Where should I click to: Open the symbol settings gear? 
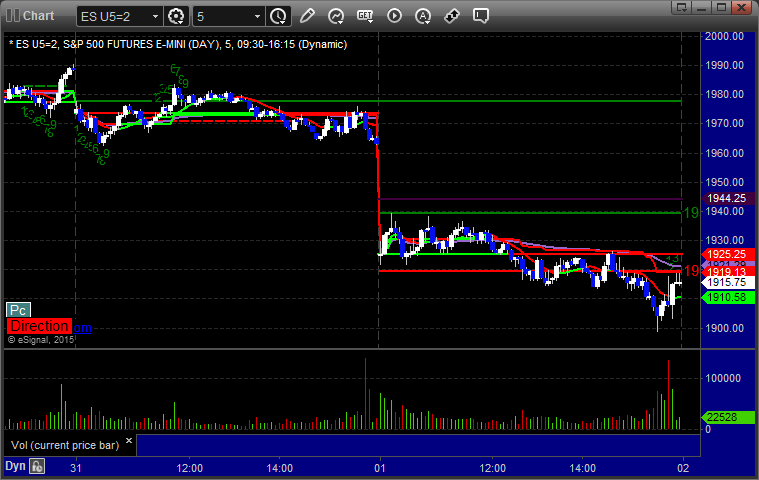click(176, 16)
